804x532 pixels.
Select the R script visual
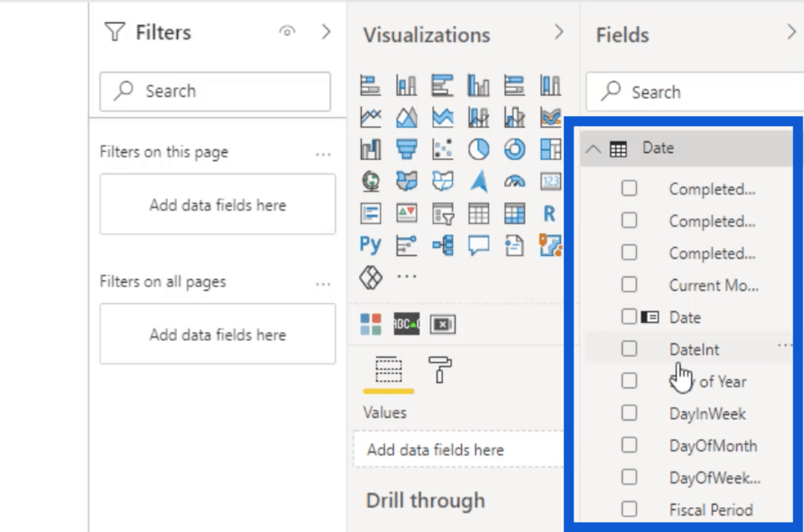point(550,213)
